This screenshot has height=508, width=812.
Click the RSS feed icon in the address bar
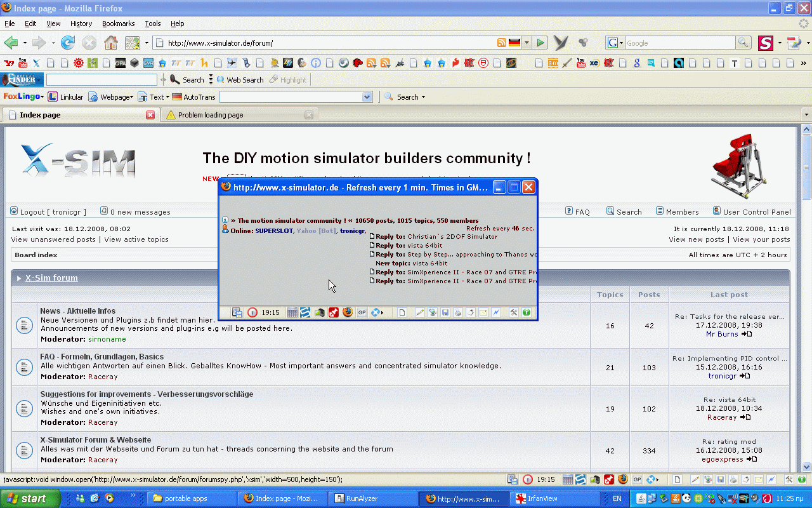502,43
